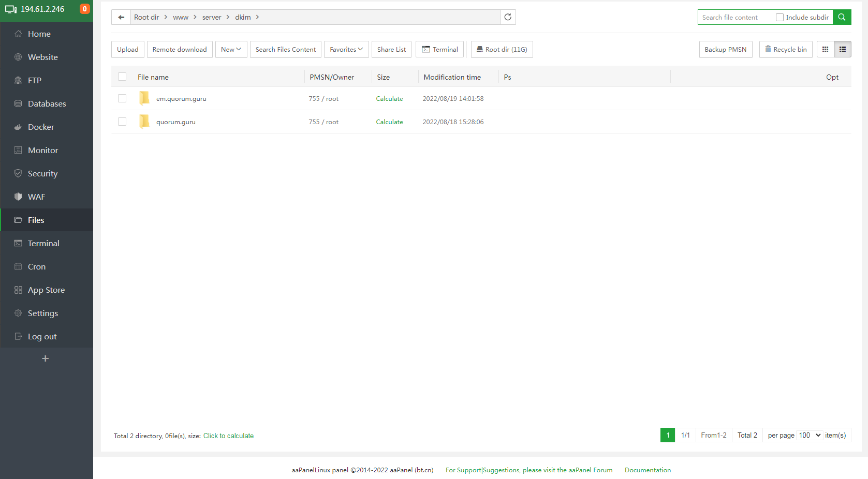Viewport: 868px width, 479px height.
Task: Log out from the panel
Action: pyautogui.click(x=47, y=336)
